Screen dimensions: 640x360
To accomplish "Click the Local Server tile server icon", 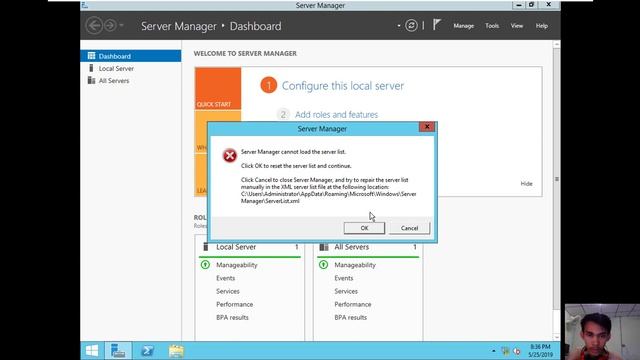I will (206, 247).
